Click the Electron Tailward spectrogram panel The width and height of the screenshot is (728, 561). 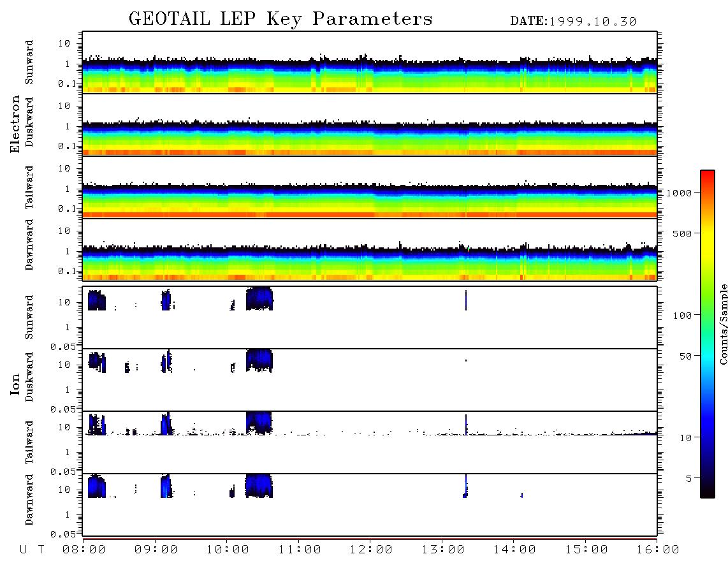pos(370,187)
